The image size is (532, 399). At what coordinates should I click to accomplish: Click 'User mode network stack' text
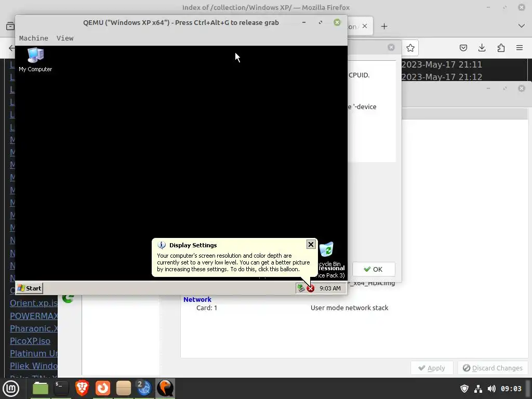pyautogui.click(x=349, y=308)
